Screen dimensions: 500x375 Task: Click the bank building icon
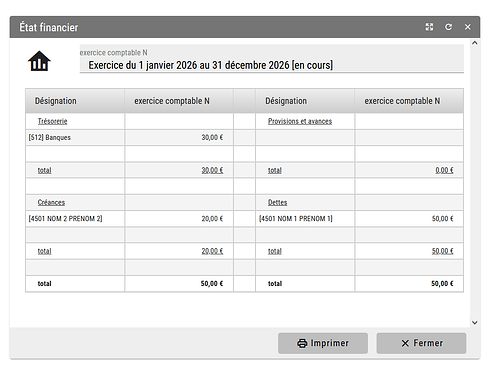click(39, 61)
